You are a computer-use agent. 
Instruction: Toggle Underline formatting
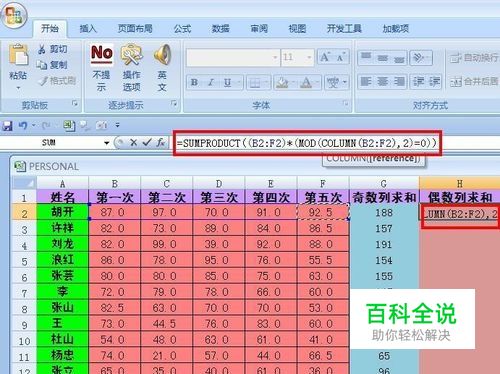click(x=227, y=82)
